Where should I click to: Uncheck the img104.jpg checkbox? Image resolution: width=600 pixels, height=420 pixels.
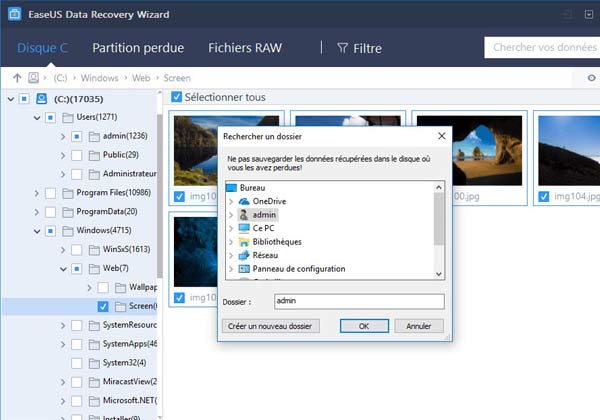click(544, 197)
